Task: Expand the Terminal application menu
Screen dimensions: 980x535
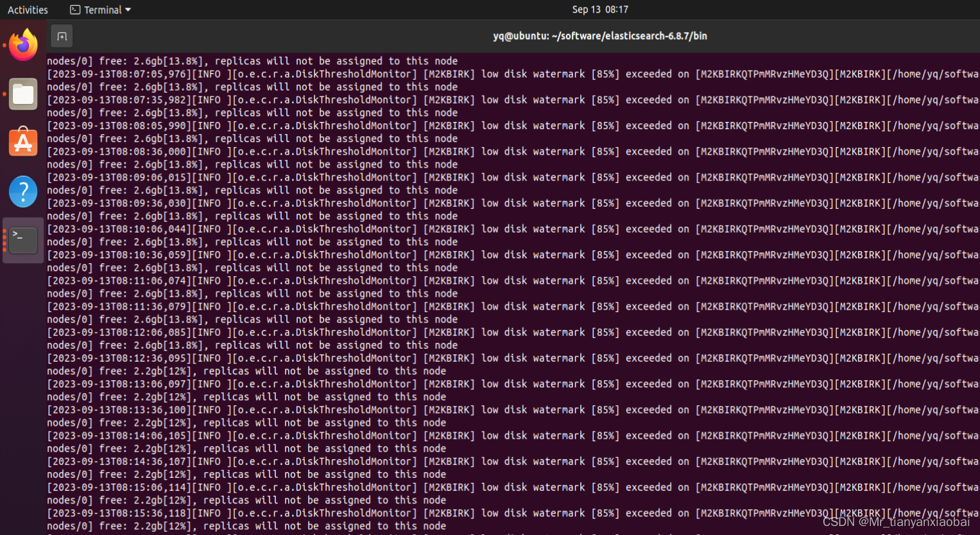Action: click(100, 10)
